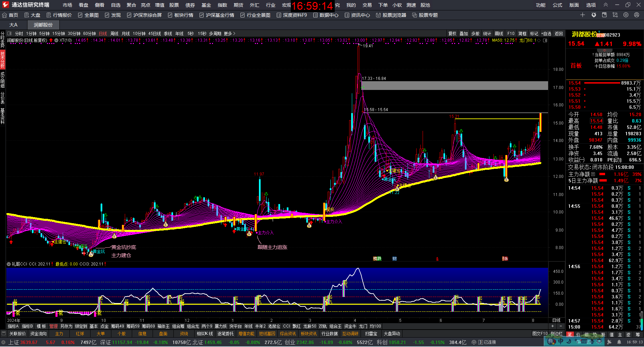Open 统计 statistics menu

point(487,34)
